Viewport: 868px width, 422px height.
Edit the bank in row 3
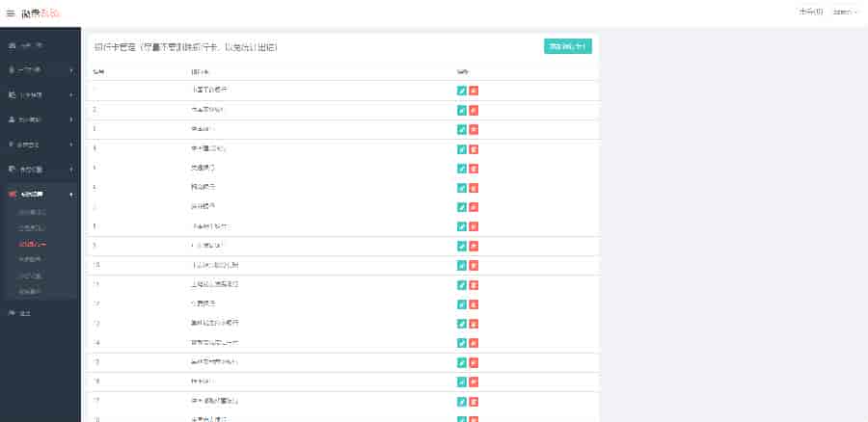[x=462, y=129]
